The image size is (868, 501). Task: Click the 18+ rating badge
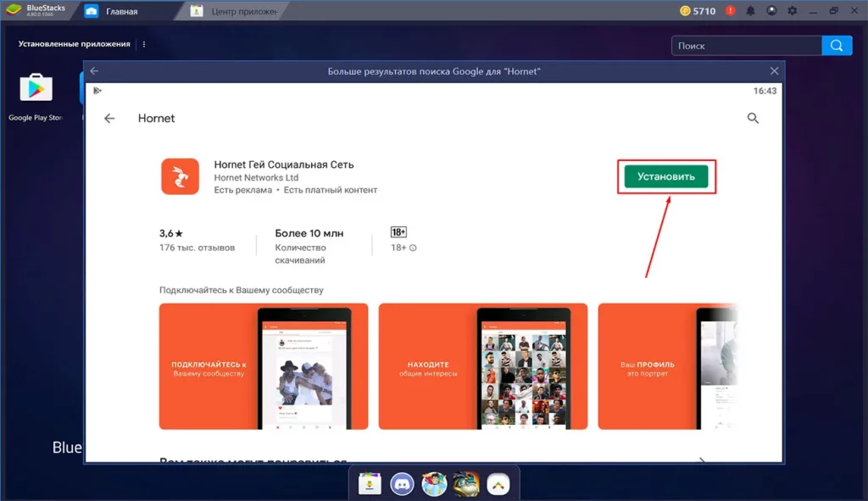point(398,232)
